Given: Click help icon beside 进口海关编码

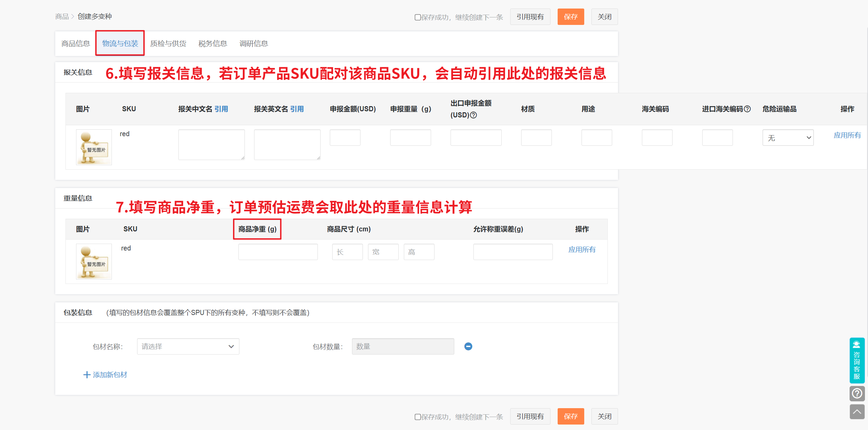Looking at the screenshot, I should click(747, 109).
